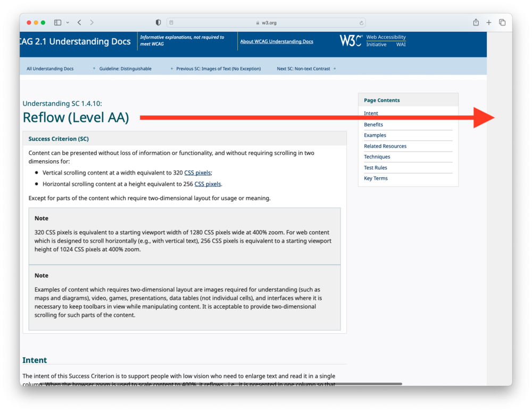Click the W3C logo

350,40
